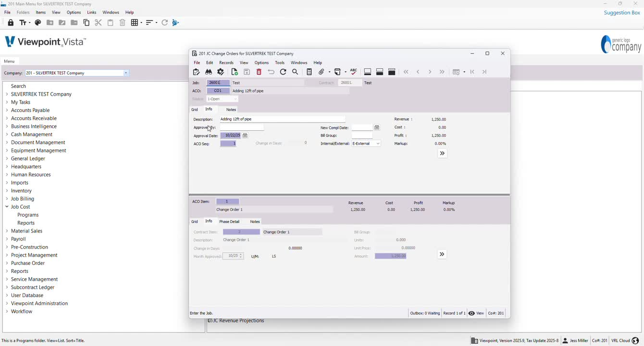Click the lock icon in main toolbar
This screenshot has height=346, width=644.
[11, 23]
